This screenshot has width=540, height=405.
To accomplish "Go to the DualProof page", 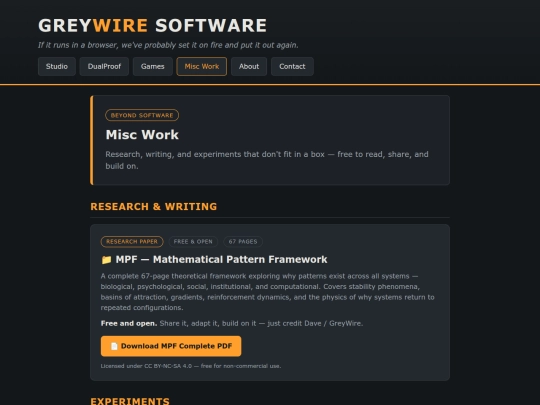I will [x=104, y=66].
